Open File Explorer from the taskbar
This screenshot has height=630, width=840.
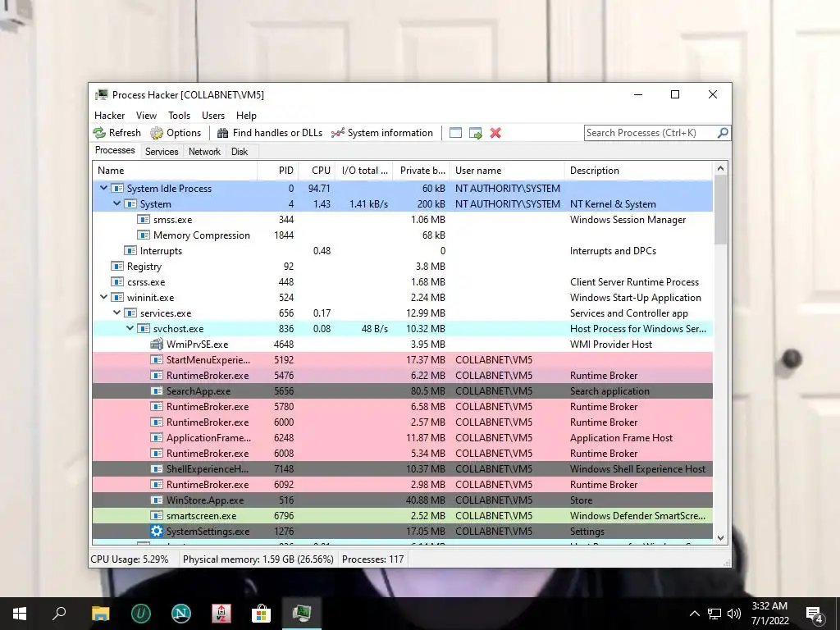(x=100, y=614)
